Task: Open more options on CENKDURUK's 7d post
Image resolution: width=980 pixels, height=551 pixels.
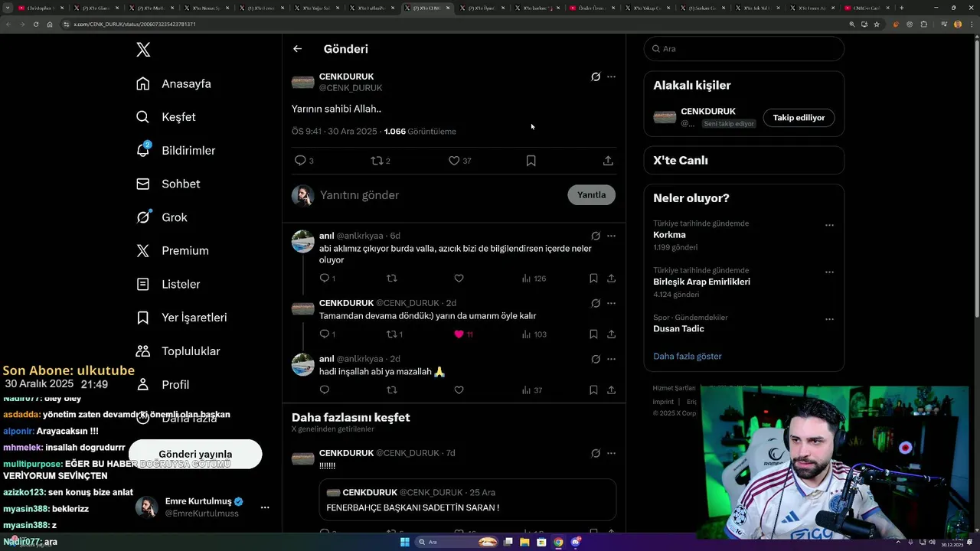Action: [611, 453]
